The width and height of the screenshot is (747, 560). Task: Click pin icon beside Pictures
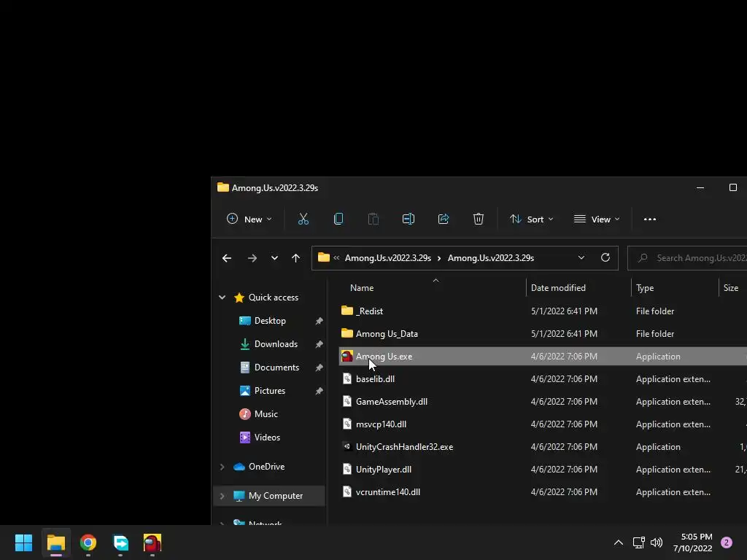point(320,391)
